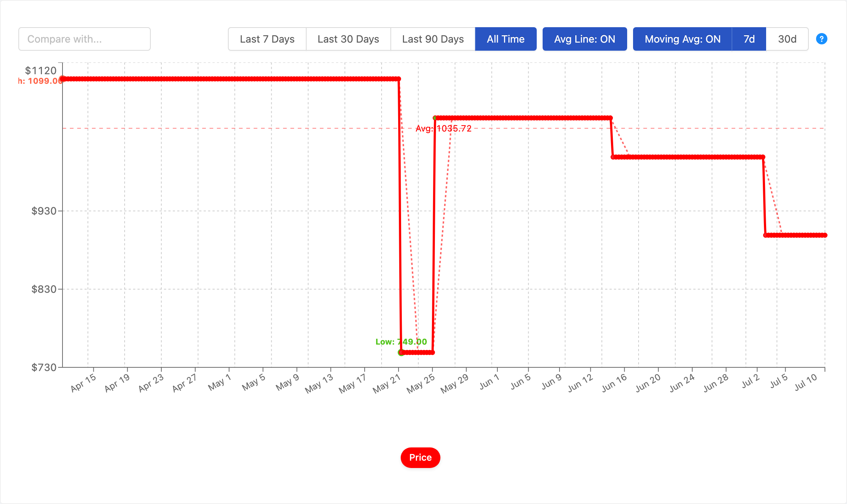Click the $1120 y-axis label
This screenshot has height=504, width=847.
click(x=41, y=71)
